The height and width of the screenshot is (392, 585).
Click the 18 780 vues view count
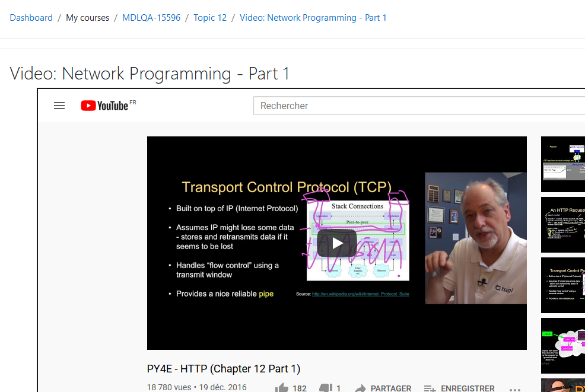(169, 387)
